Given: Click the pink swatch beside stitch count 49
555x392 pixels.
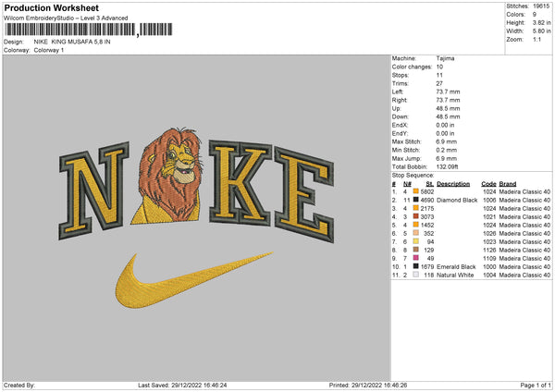Looking at the screenshot, I should tap(416, 258).
